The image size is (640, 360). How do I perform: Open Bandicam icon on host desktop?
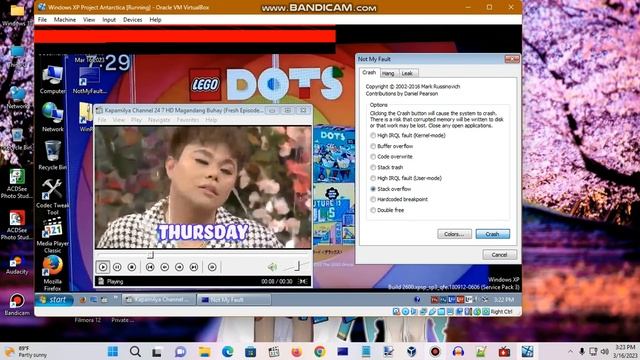tap(17, 304)
